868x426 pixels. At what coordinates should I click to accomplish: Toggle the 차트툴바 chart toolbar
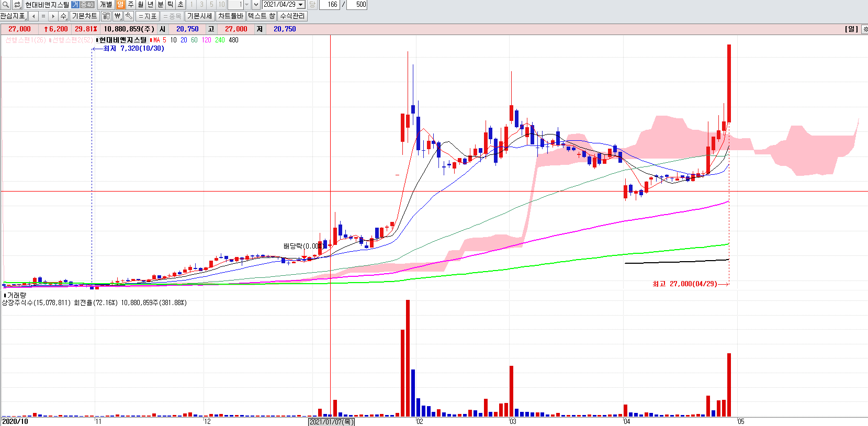(231, 16)
